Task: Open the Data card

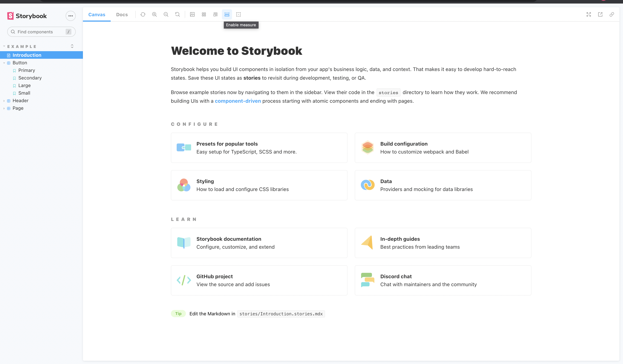Action: click(443, 185)
